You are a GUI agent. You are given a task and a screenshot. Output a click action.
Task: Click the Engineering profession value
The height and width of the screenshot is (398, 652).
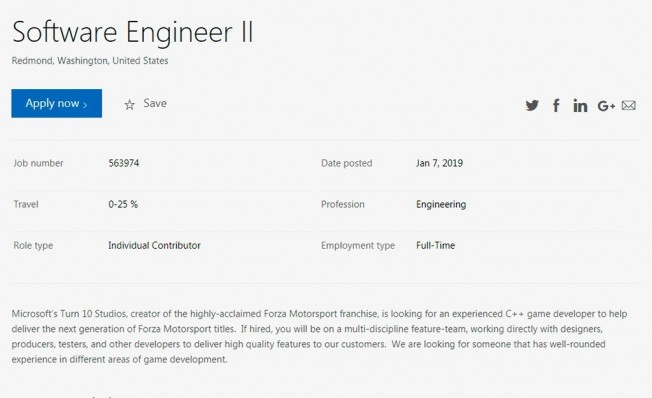click(x=441, y=204)
